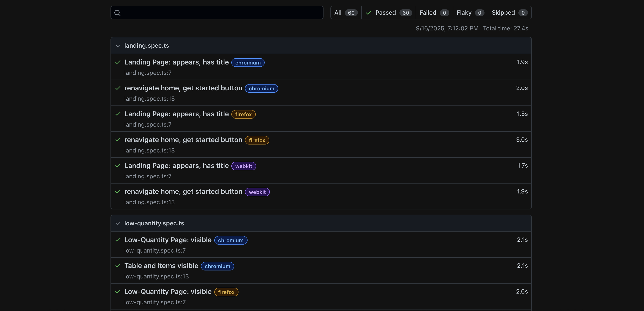Viewport: 644px width, 311px height.
Task: Click the search magnifier icon
Action: point(117,13)
